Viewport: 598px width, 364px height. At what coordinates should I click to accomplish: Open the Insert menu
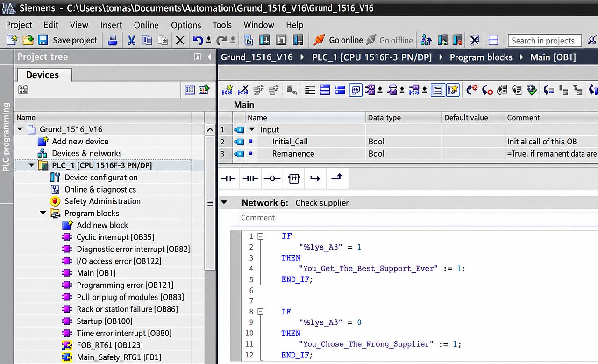pyautogui.click(x=111, y=25)
